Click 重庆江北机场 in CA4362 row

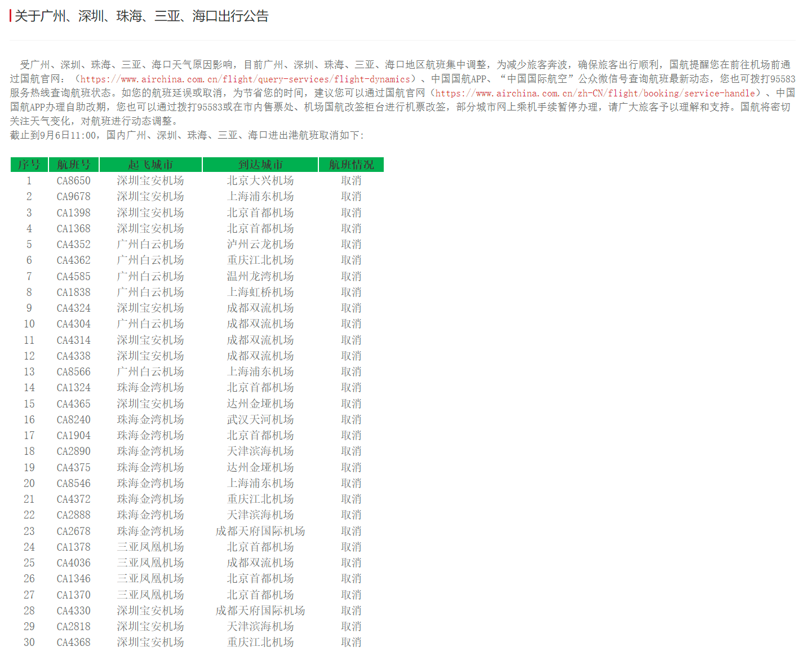(x=260, y=260)
